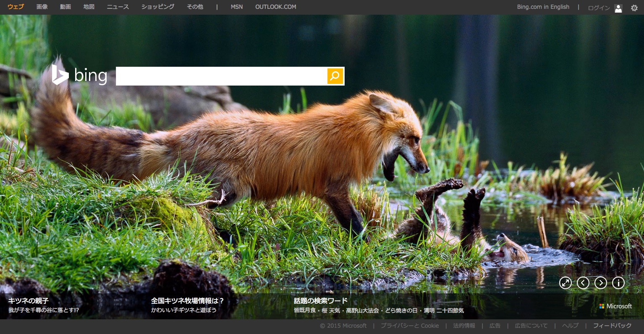644x334 pixels.
Task: Open the キツネの親子 story caption
Action: tap(29, 301)
